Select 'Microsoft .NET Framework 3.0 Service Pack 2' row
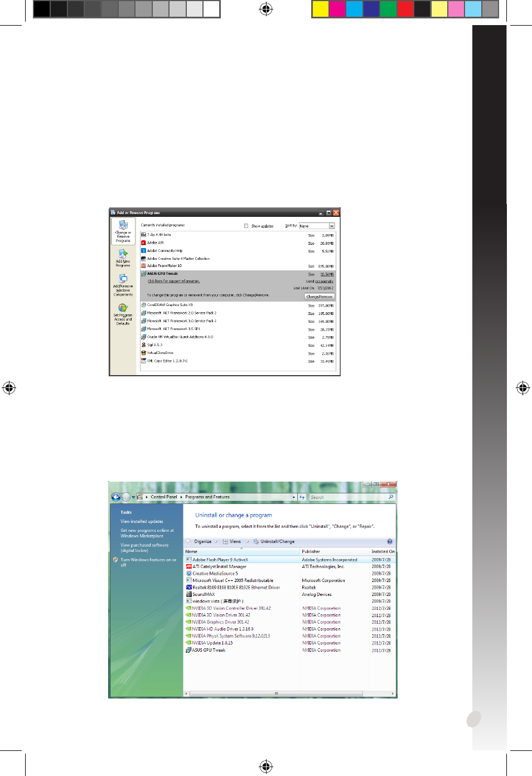 pos(238,321)
